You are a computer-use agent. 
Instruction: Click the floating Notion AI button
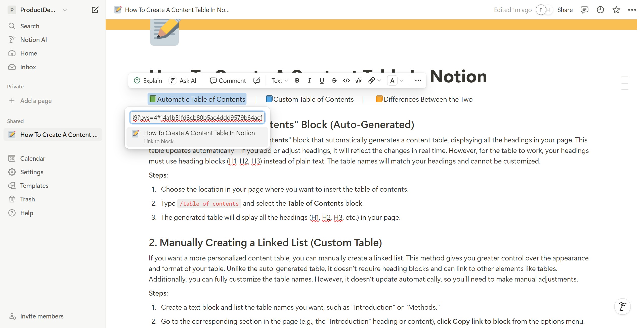click(x=622, y=306)
